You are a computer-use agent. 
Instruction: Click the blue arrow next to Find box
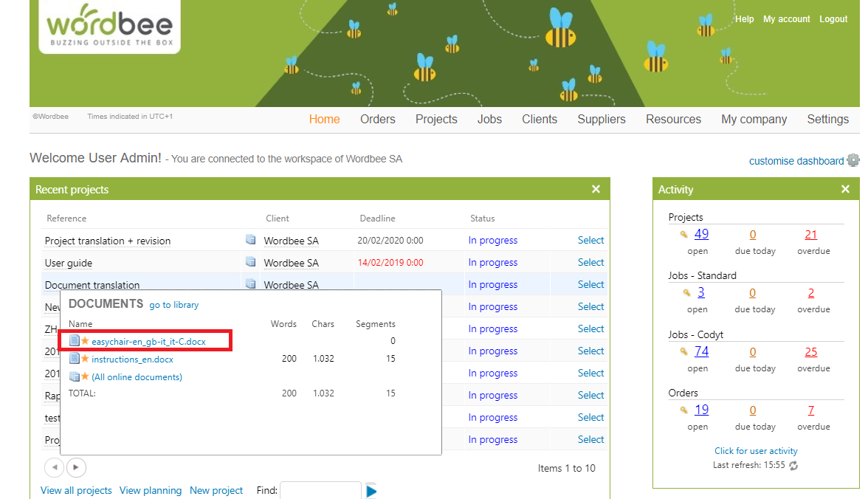371,491
